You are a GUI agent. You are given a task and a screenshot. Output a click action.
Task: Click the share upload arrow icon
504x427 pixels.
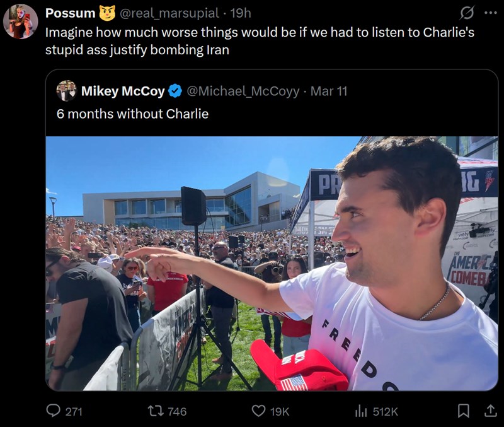pyautogui.click(x=490, y=411)
